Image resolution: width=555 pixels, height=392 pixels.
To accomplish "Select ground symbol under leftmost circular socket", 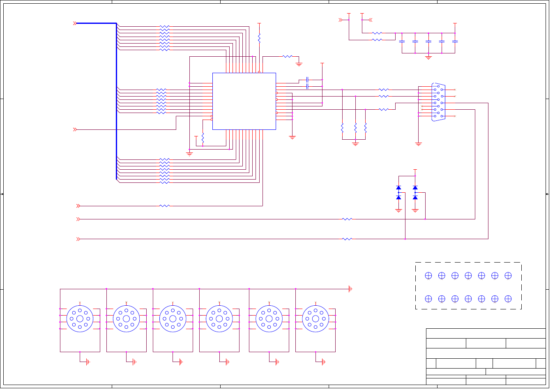I will [x=88, y=362].
